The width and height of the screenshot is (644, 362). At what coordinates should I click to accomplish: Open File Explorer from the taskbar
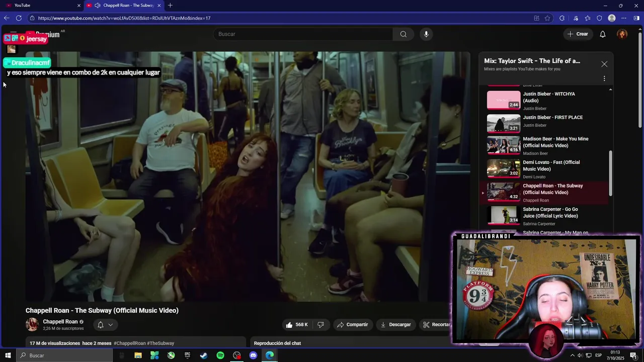point(138,355)
